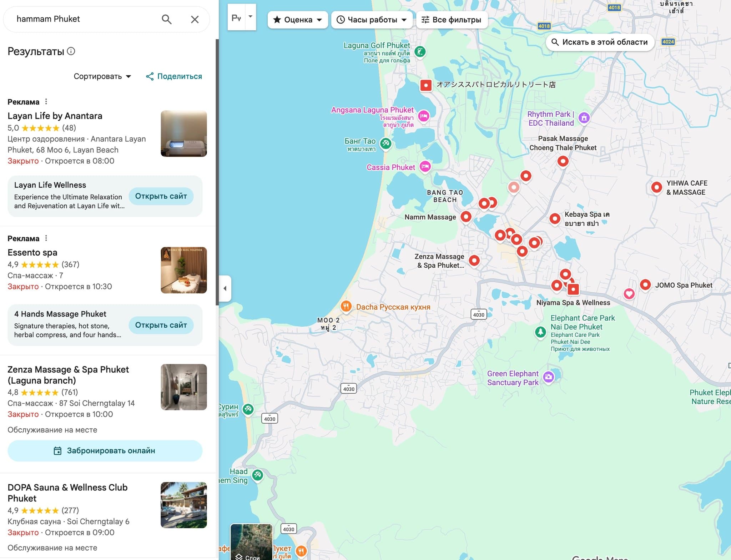The image size is (731, 560).
Task: Click the faded pink pin near Bang Tao
Action: click(514, 187)
